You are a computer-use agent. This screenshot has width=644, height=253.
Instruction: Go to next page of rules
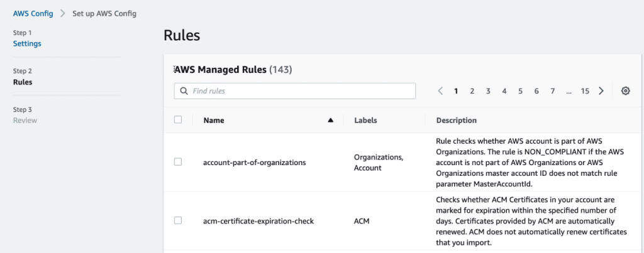tap(601, 91)
